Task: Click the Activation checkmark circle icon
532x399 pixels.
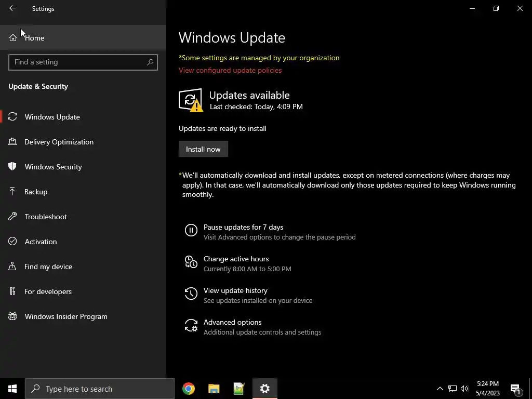Action: pyautogui.click(x=12, y=241)
